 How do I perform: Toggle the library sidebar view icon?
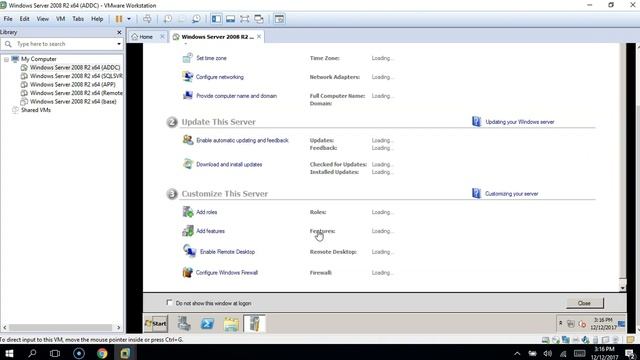pos(216,19)
